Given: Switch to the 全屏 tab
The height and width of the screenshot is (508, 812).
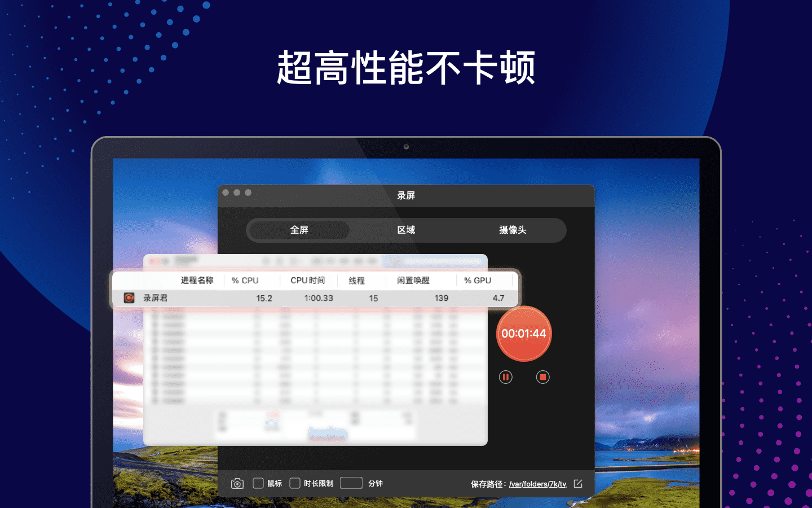Looking at the screenshot, I should [x=299, y=230].
